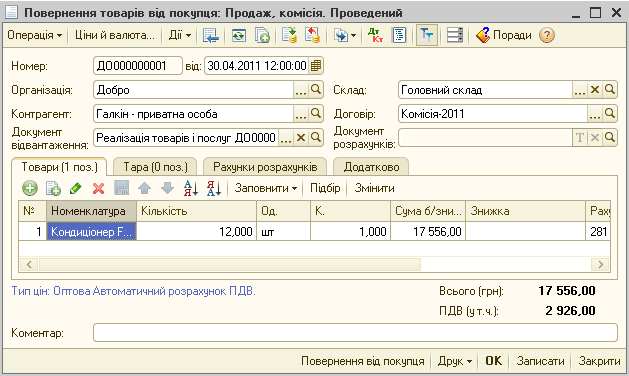Image resolution: width=629 pixels, height=376 pixels.
Task: Open Документ відвантаження via magnifier icon
Action: [x=316, y=138]
